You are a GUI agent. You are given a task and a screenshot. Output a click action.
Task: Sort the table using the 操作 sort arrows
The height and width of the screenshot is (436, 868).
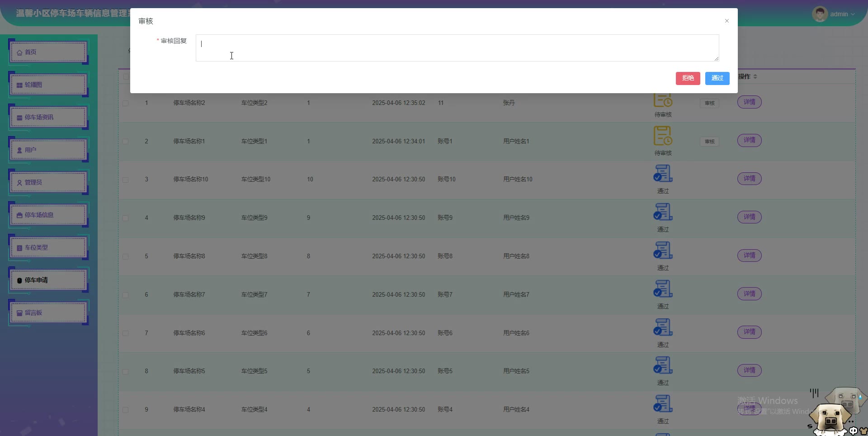pos(755,77)
